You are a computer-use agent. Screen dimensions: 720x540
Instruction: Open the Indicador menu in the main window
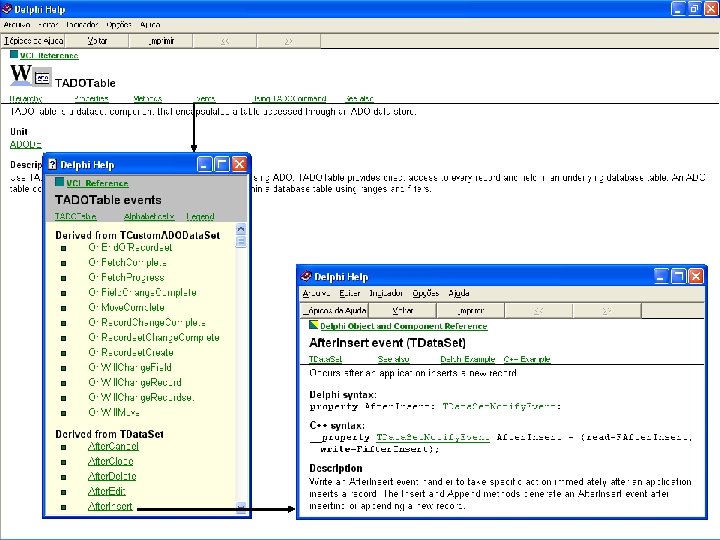coord(82,25)
